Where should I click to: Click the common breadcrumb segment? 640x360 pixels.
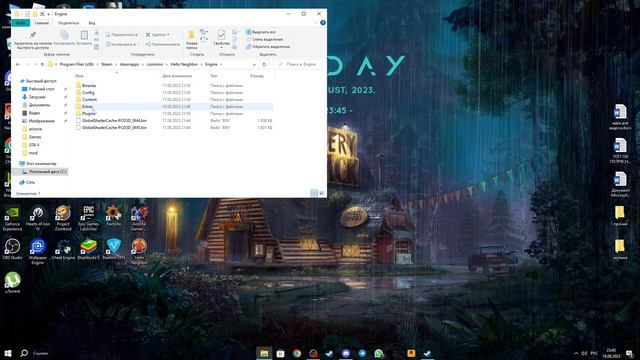pos(155,64)
